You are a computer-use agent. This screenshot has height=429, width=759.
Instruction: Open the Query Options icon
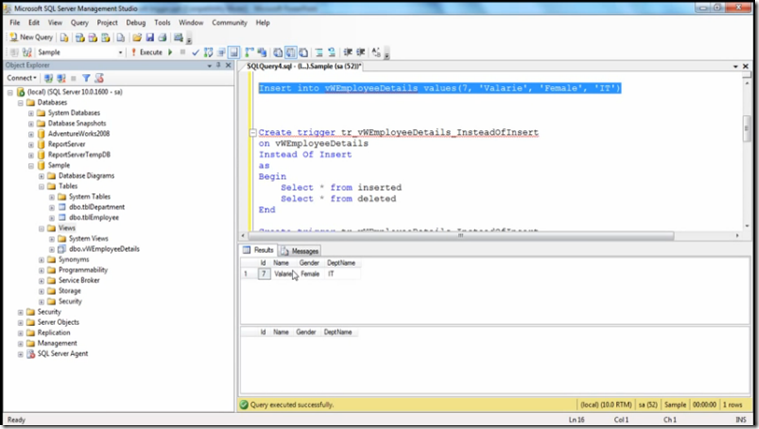click(x=221, y=52)
